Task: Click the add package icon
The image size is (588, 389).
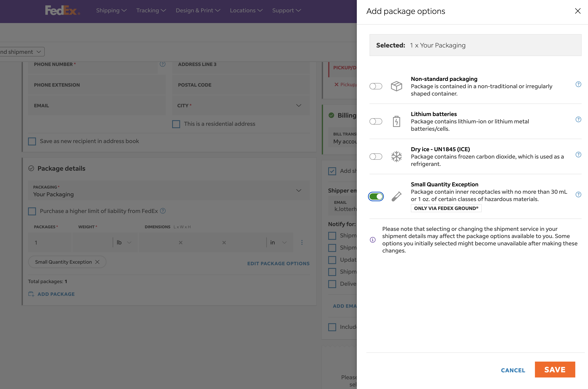Action: (31, 294)
